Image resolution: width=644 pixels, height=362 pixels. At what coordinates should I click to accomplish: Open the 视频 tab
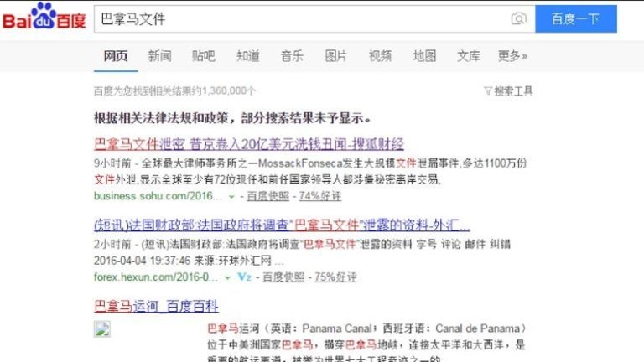point(381,56)
